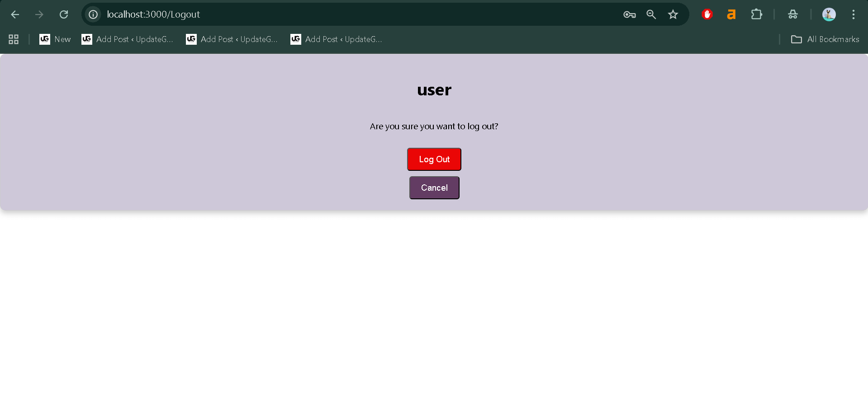
Task: Open the browser extensions puzzle icon
Action: pyautogui.click(x=756, y=14)
